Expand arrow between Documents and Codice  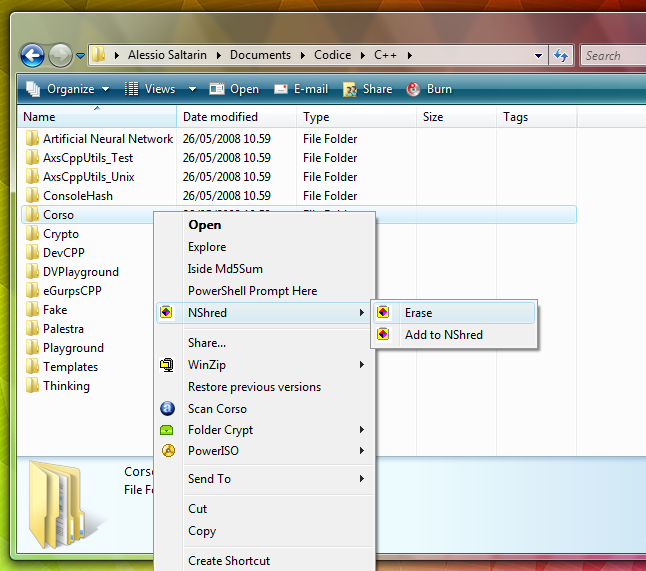[303, 55]
